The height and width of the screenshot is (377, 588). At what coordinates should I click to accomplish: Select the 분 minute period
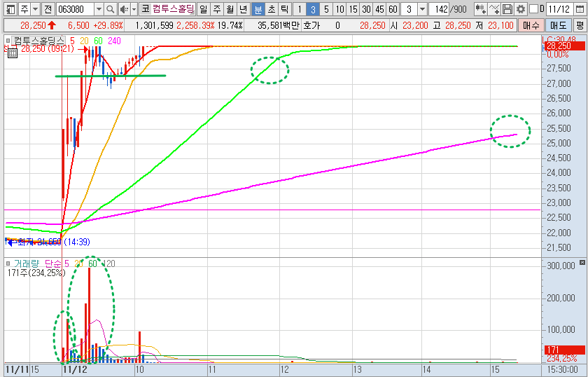tap(258, 9)
